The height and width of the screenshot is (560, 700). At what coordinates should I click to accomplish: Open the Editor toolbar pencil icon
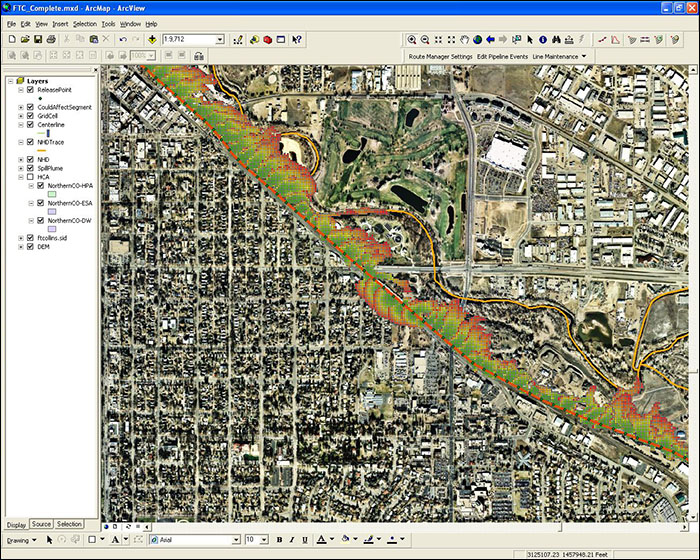click(238, 40)
